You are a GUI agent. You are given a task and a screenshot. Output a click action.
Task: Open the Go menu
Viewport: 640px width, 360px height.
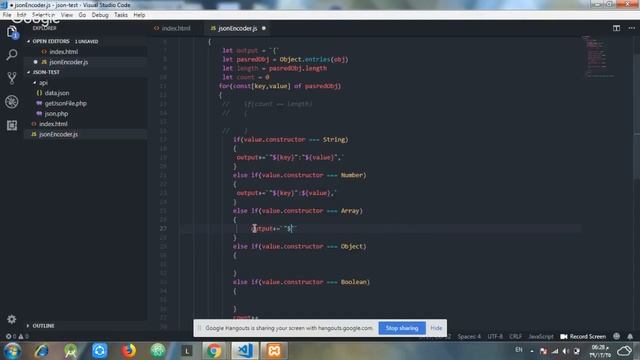coord(82,15)
